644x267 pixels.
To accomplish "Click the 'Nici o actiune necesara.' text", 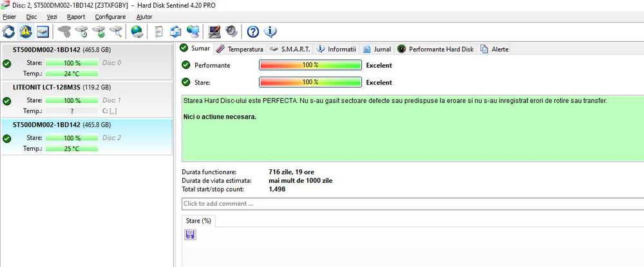I will (220, 117).
